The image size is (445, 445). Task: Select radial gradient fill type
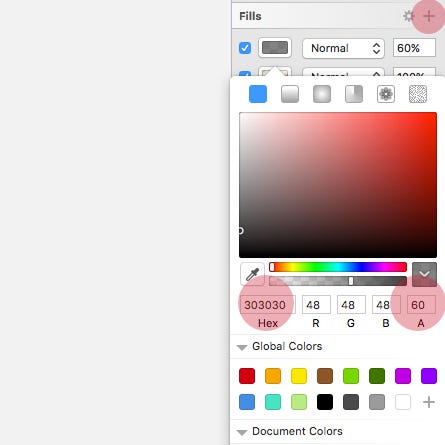(x=322, y=94)
